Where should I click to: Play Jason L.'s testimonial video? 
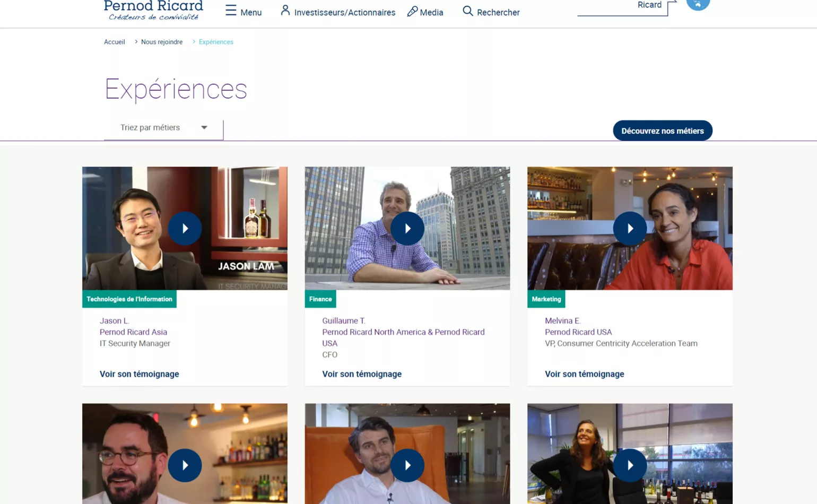tap(185, 228)
